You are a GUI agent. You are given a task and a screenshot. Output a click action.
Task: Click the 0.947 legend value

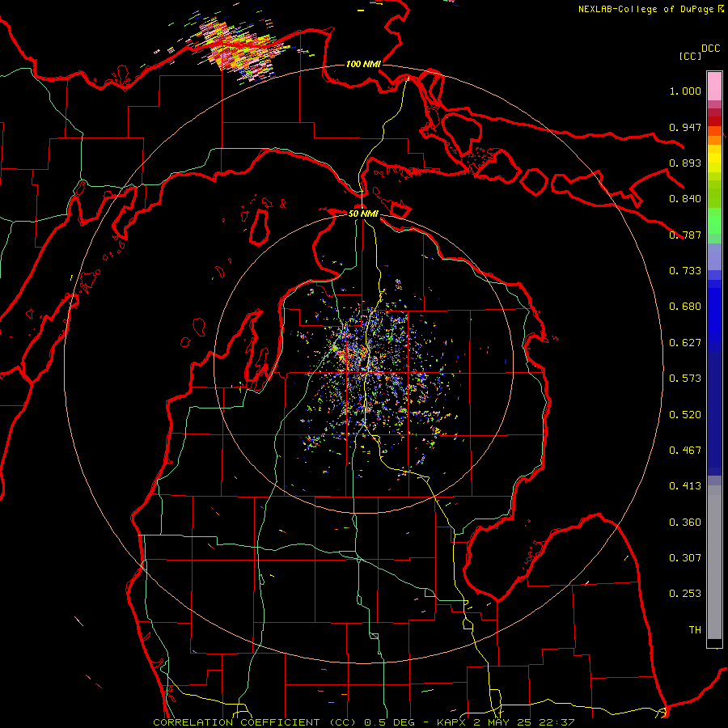tap(685, 127)
